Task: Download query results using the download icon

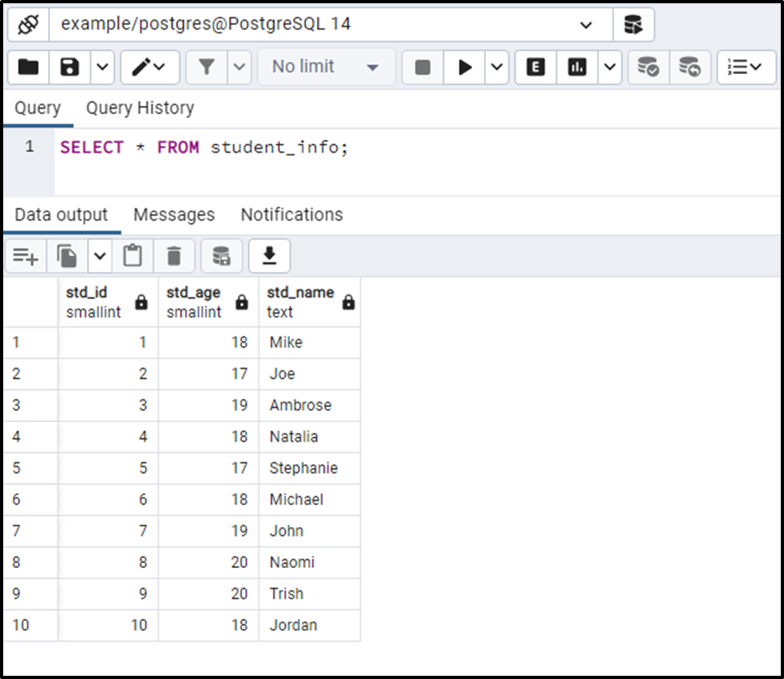Action: point(269,255)
